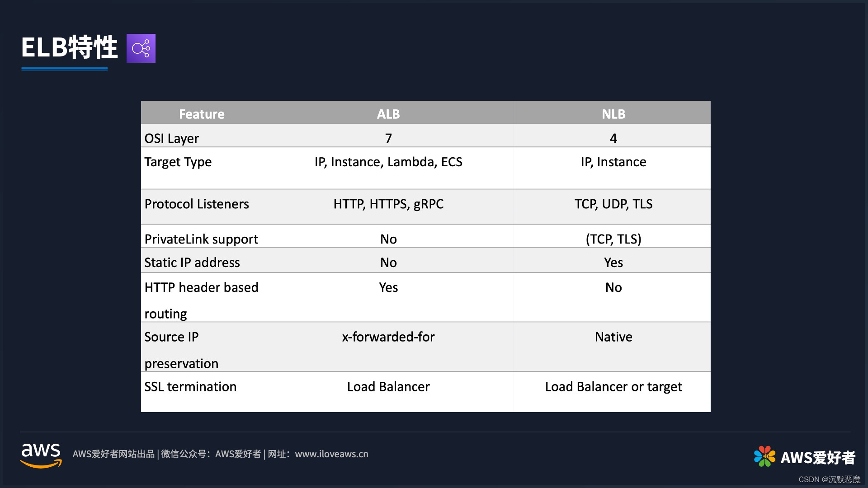Viewport: 868px width, 488px height.
Task: Click the colorful AWS爱好者 flower logo
Action: tap(764, 456)
